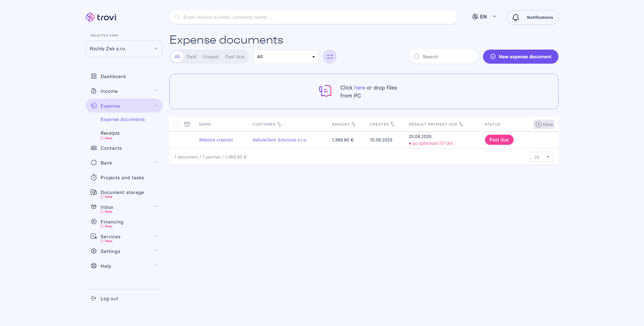
Task: Open the 25 rows per page dropdown
Action: 542,157
